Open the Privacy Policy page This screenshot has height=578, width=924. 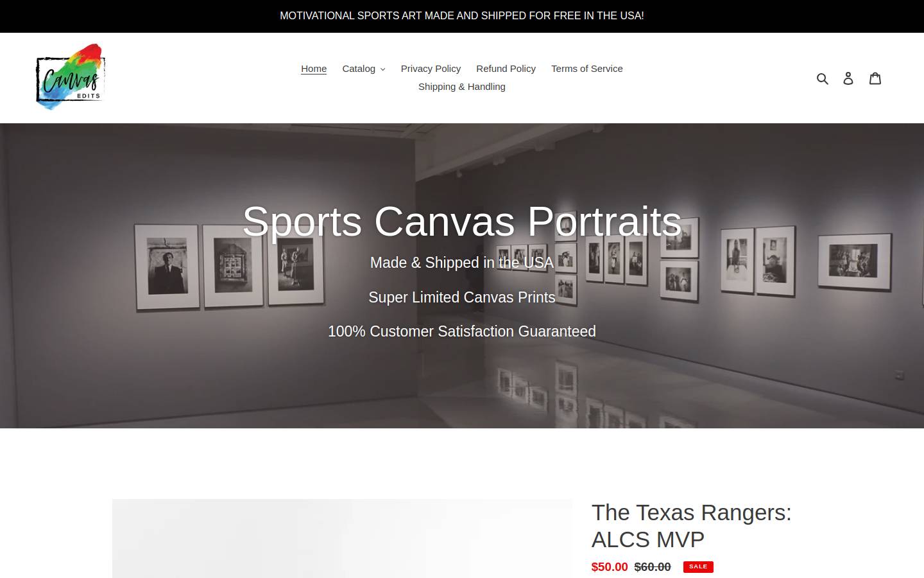431,69
